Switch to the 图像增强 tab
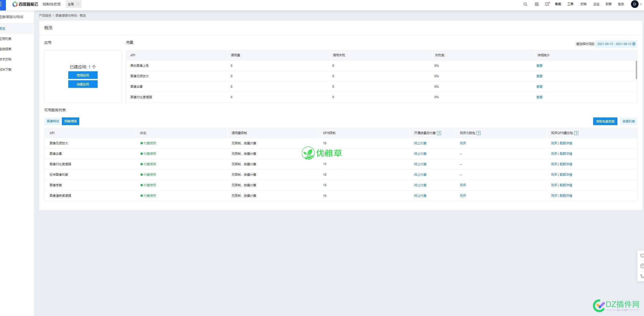This screenshot has width=644, height=316. [71, 121]
